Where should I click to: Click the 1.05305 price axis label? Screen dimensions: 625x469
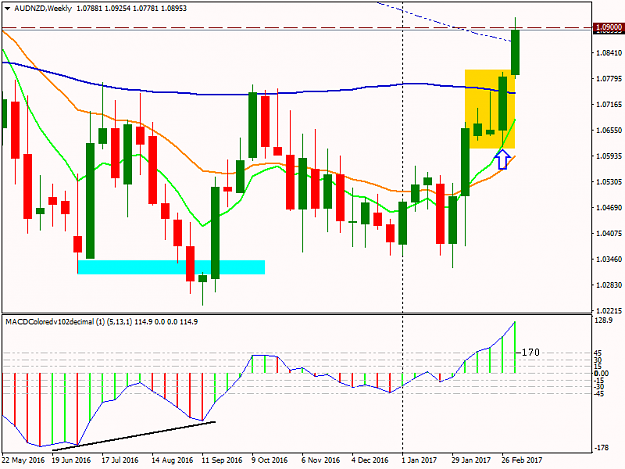click(x=609, y=182)
